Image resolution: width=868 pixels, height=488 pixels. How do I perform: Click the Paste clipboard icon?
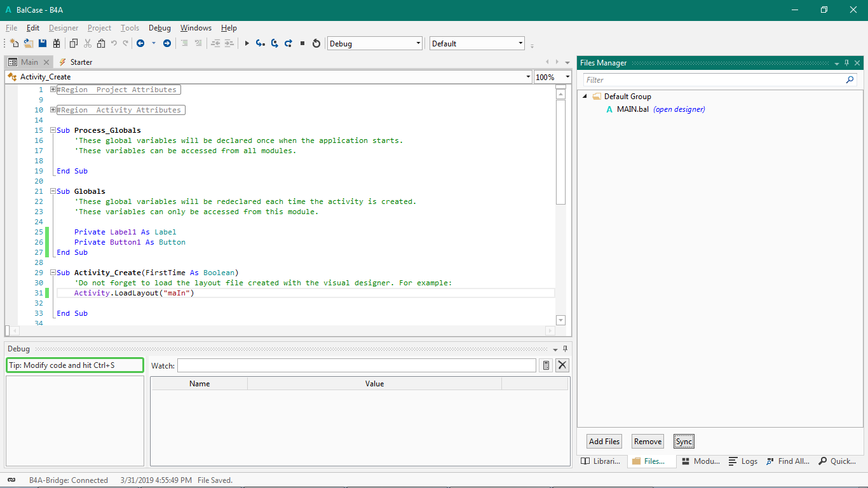tap(101, 43)
